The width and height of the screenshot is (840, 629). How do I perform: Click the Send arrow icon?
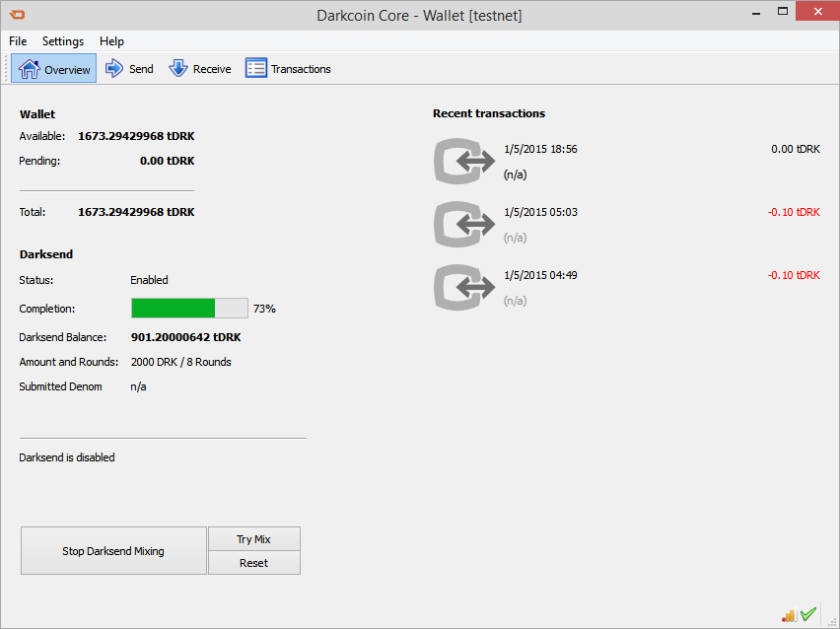[114, 68]
